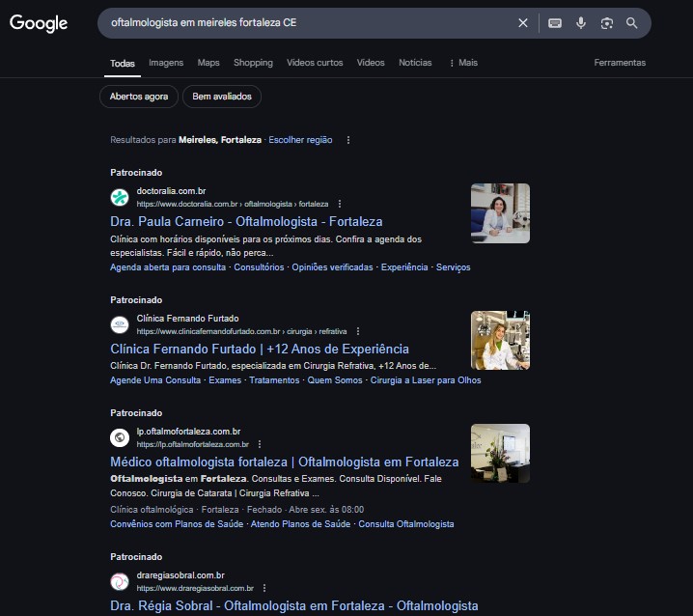Click the magnifying glass search icon

[632, 23]
